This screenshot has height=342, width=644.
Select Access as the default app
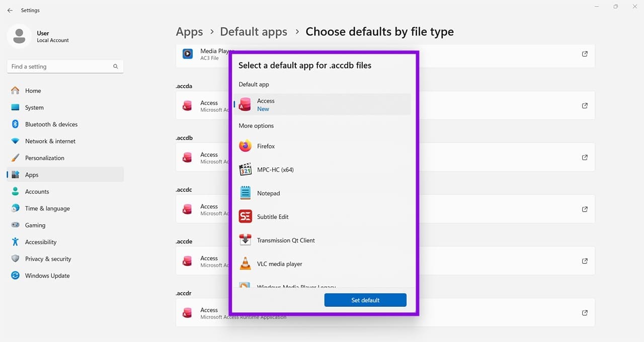point(322,104)
